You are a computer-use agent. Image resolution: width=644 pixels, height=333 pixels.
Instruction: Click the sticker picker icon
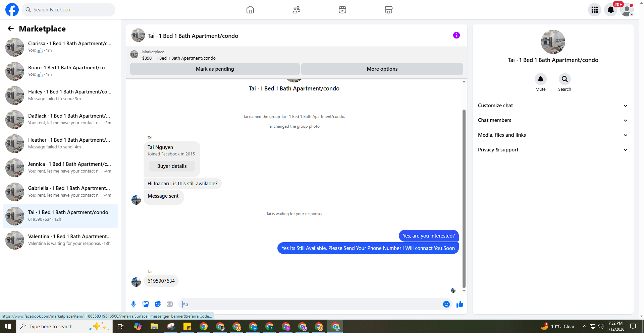[158, 304]
